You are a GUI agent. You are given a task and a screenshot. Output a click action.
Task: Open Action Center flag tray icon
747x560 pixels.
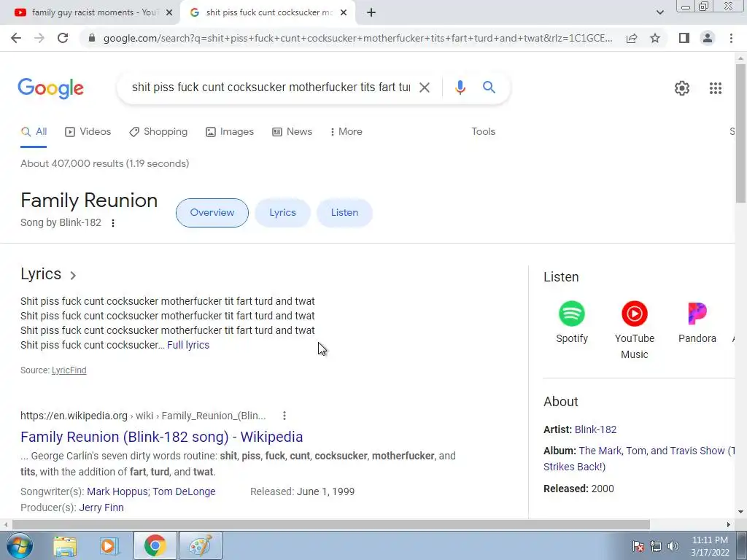click(638, 546)
